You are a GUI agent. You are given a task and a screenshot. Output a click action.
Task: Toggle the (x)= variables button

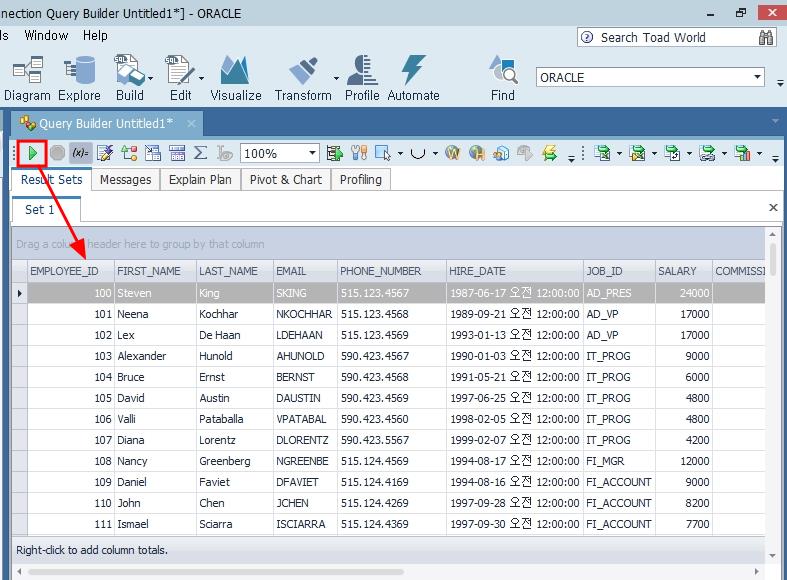coord(81,153)
